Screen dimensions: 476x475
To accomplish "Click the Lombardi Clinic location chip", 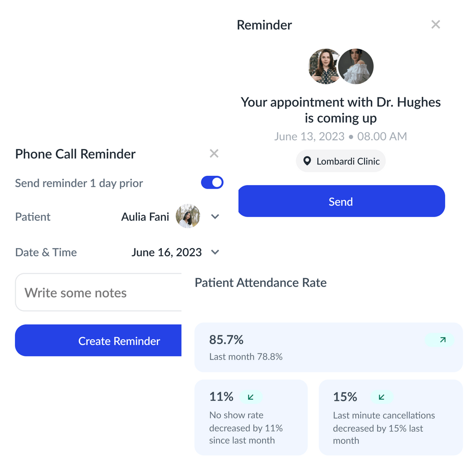I will 341,161.
